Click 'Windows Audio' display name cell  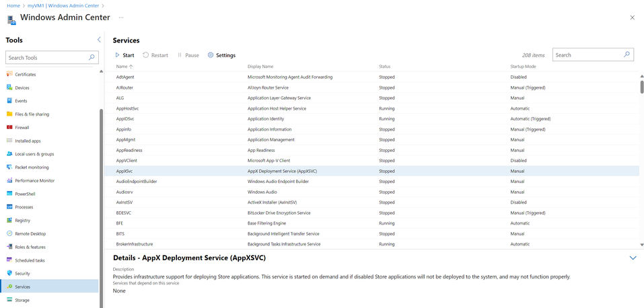(x=262, y=192)
